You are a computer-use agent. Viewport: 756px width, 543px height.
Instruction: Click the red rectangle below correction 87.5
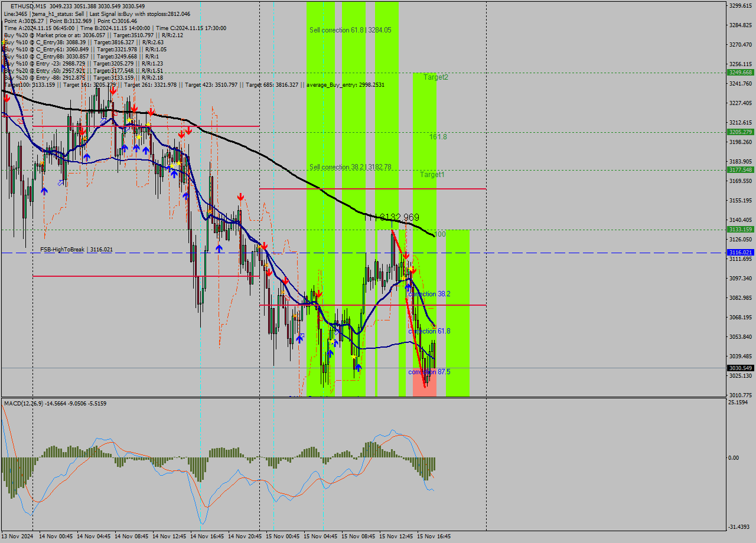424,382
